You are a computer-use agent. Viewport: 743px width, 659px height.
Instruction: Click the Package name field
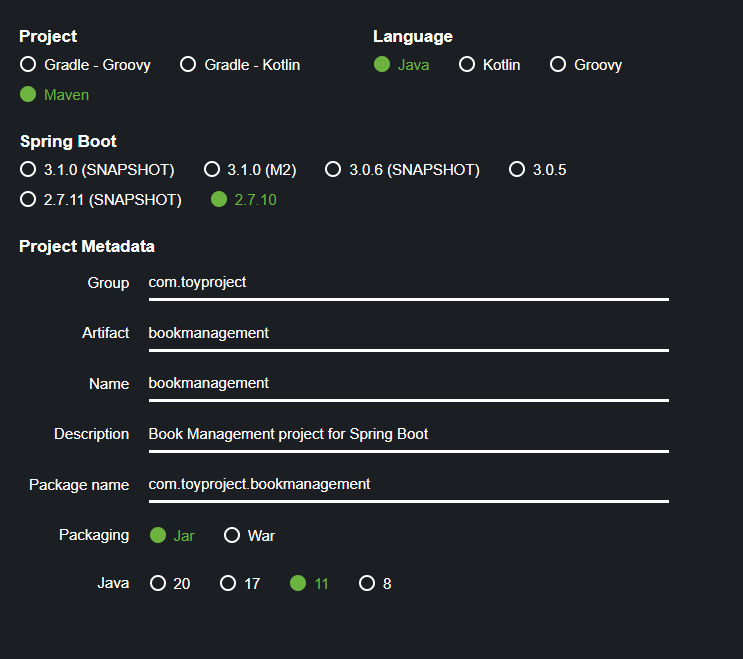pyautogui.click(x=408, y=484)
